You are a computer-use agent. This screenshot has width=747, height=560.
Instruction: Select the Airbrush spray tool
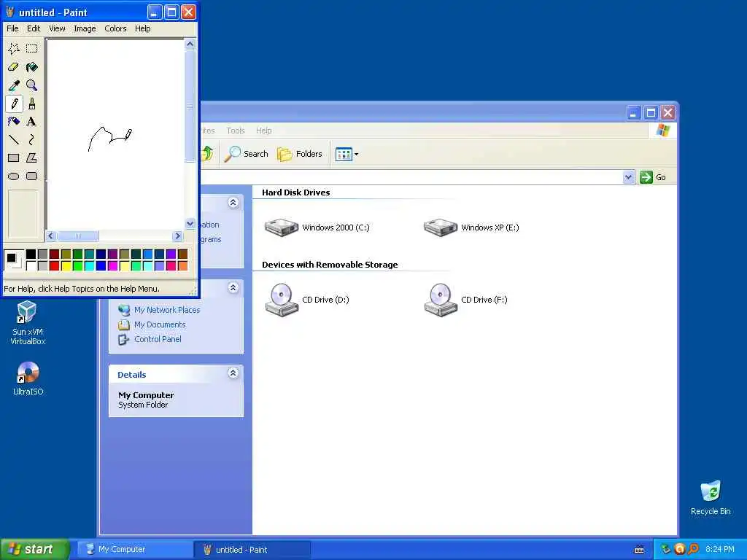tap(14, 122)
